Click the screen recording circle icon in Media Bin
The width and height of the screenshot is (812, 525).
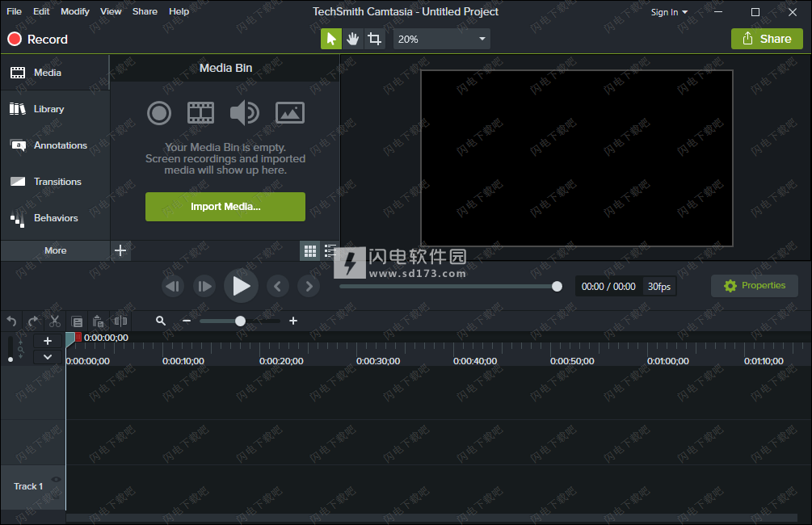coord(159,113)
